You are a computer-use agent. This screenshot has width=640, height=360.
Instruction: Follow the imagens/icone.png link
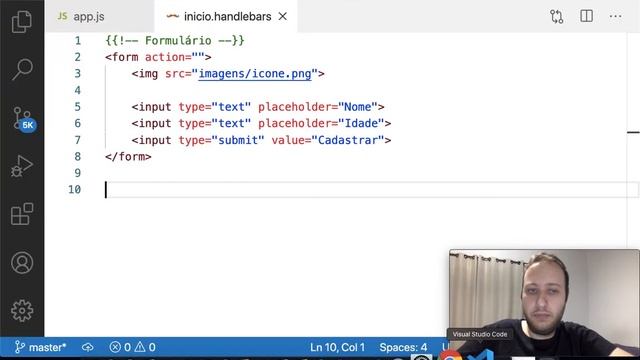[255, 74]
